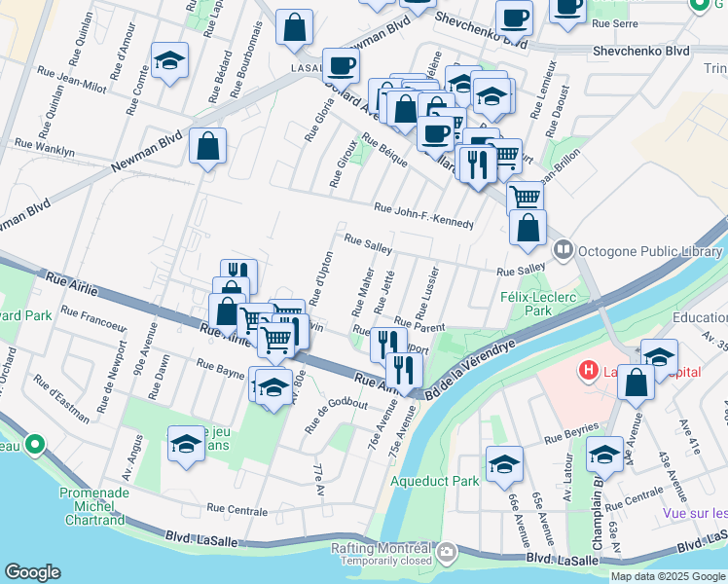728x584 pixels.
Task: Click the school marker near Rue Jean-Milot
Action: pos(169,63)
